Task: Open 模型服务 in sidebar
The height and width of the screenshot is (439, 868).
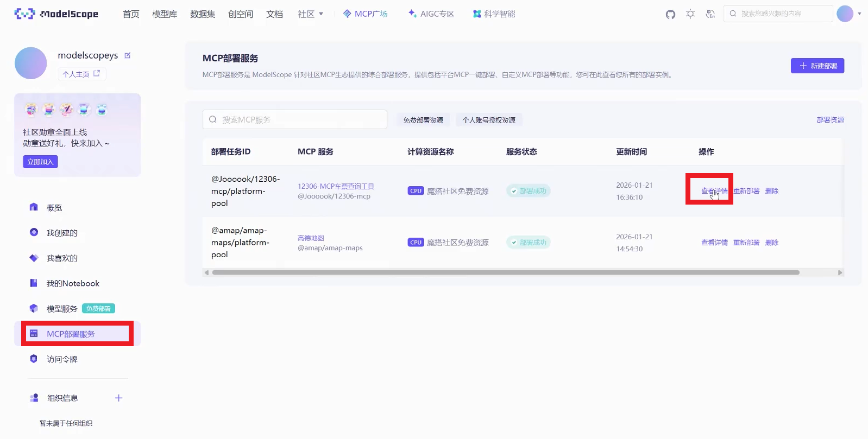Action: pyautogui.click(x=62, y=309)
